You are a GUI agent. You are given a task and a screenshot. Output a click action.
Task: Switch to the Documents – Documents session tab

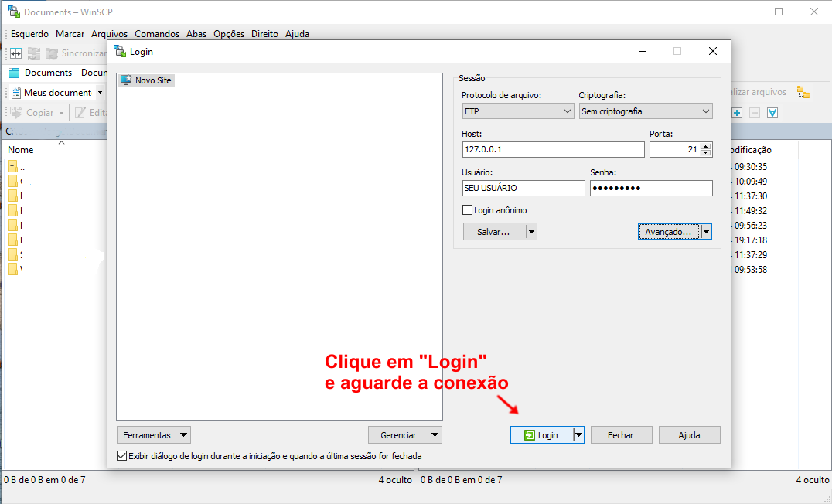(x=58, y=73)
